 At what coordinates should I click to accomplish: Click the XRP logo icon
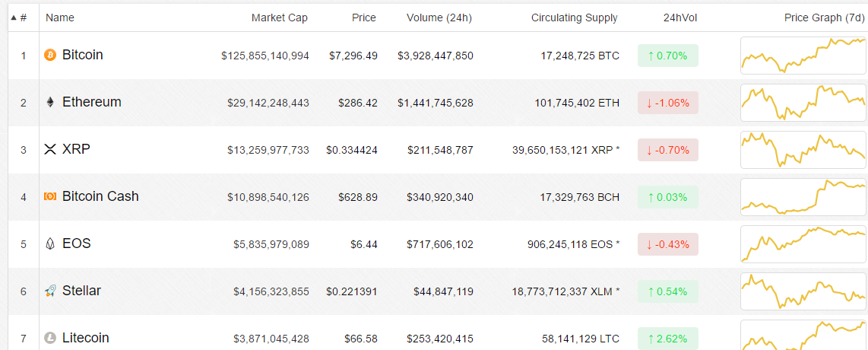51,150
